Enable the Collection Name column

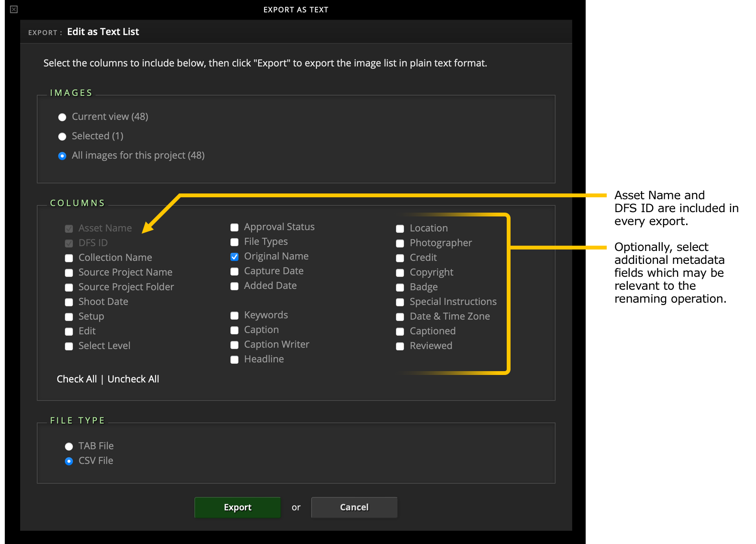click(69, 258)
